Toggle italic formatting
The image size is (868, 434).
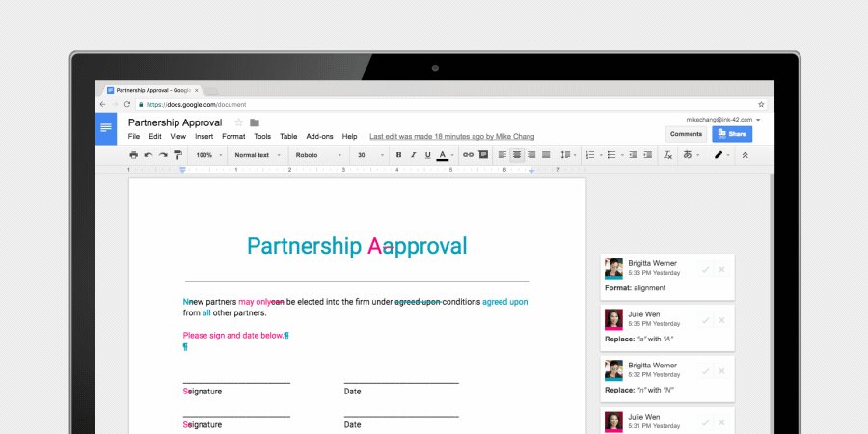413,155
